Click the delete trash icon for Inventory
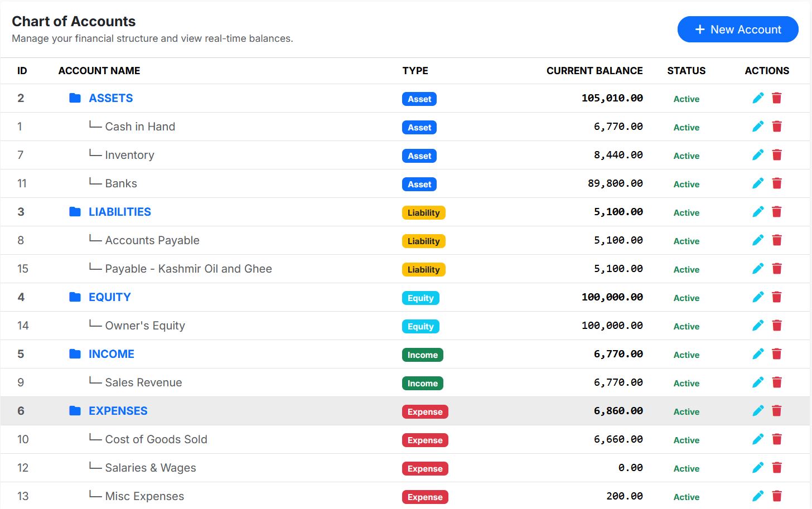The image size is (812, 509). pyautogui.click(x=777, y=154)
